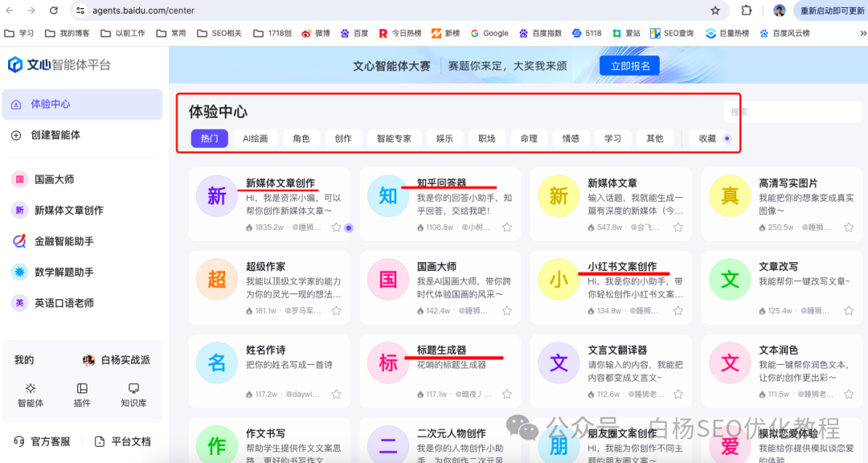Open the 微博 bookmark
This screenshot has width=868, height=463.
[316, 33]
